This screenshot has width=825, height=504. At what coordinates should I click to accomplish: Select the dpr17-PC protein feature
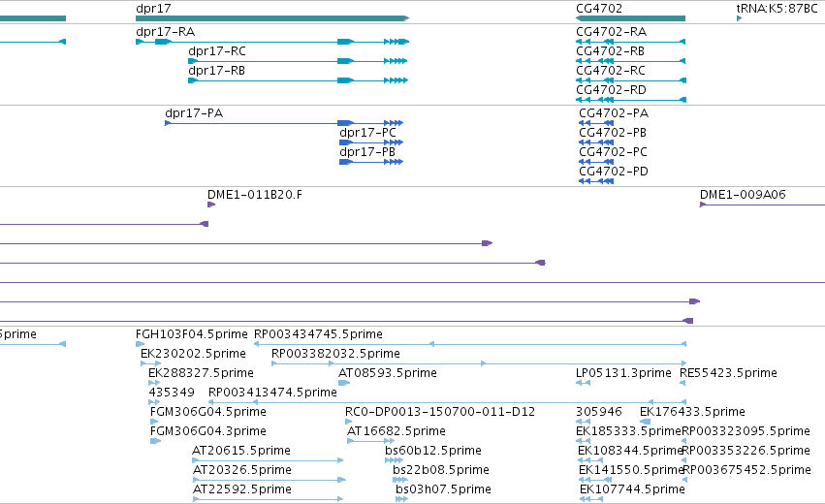371,142
